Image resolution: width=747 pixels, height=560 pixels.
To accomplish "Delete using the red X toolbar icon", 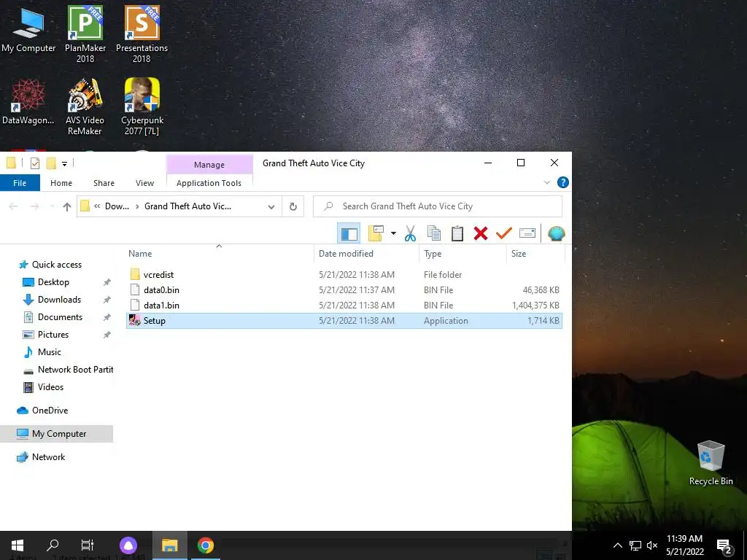I will pos(481,233).
